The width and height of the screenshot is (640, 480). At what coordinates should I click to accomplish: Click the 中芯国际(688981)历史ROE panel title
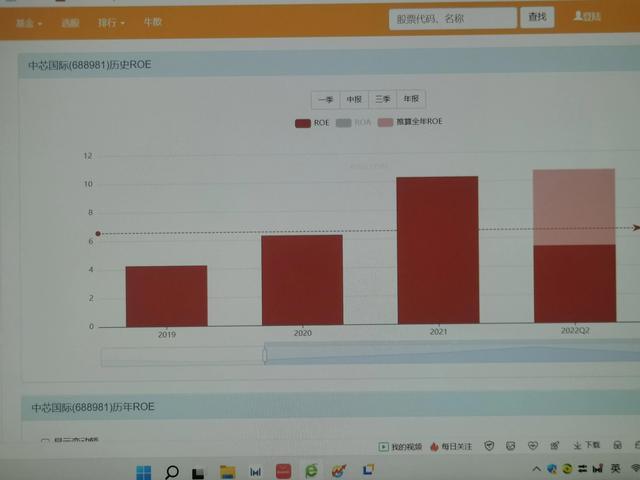point(90,65)
